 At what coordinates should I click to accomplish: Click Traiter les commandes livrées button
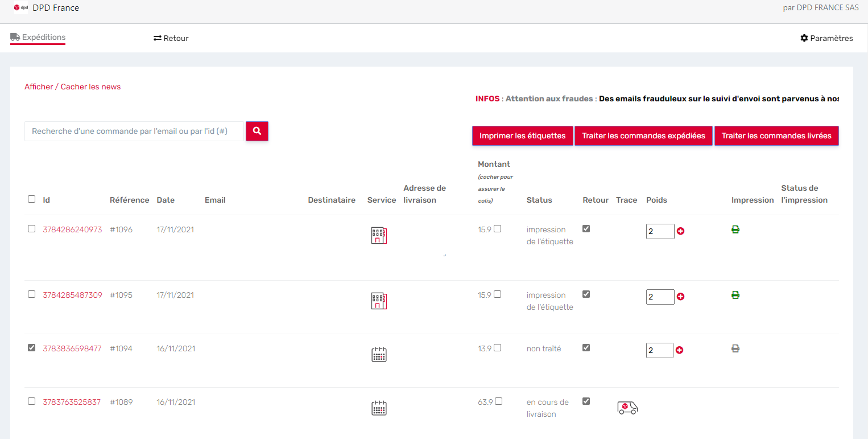click(776, 136)
